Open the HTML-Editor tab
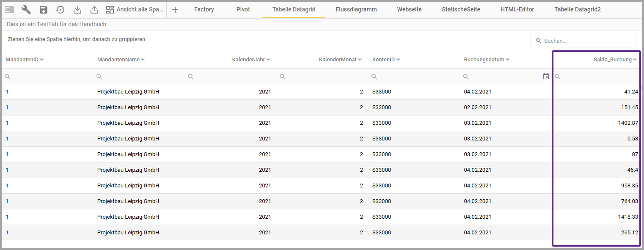644x250 pixels. click(x=517, y=9)
